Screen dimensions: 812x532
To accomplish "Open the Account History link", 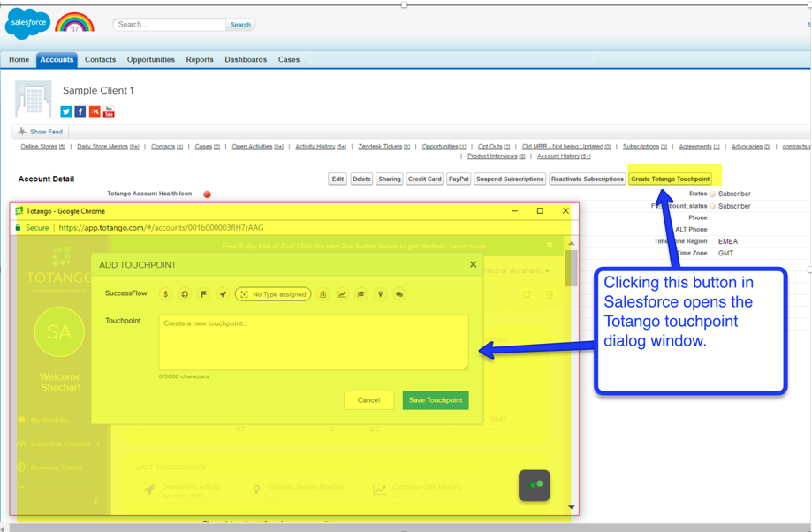I will pyautogui.click(x=564, y=156).
